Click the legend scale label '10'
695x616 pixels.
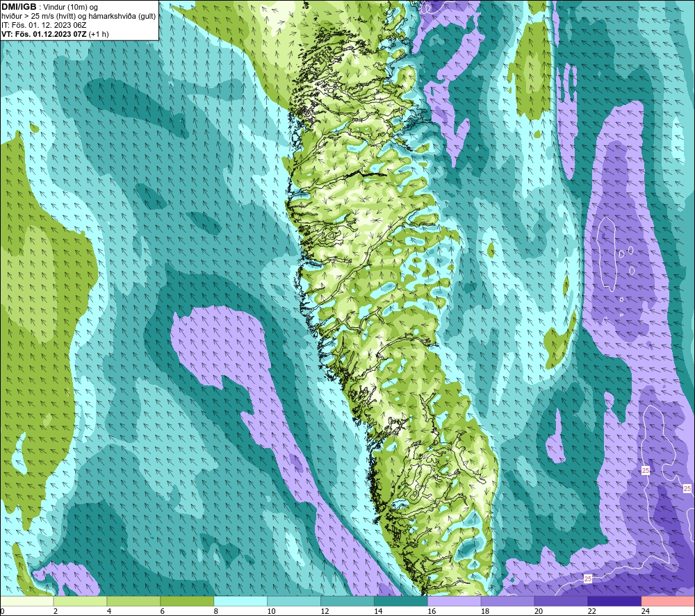(271, 611)
